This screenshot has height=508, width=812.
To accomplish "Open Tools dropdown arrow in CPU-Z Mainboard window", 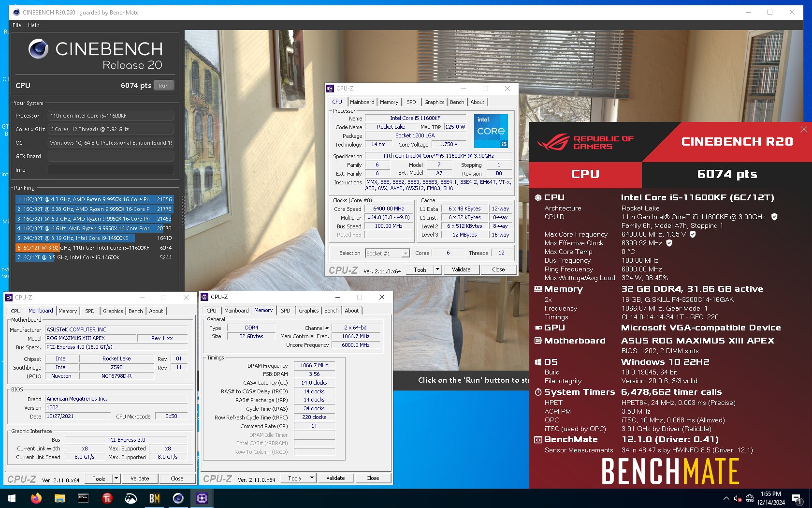I will (x=116, y=478).
